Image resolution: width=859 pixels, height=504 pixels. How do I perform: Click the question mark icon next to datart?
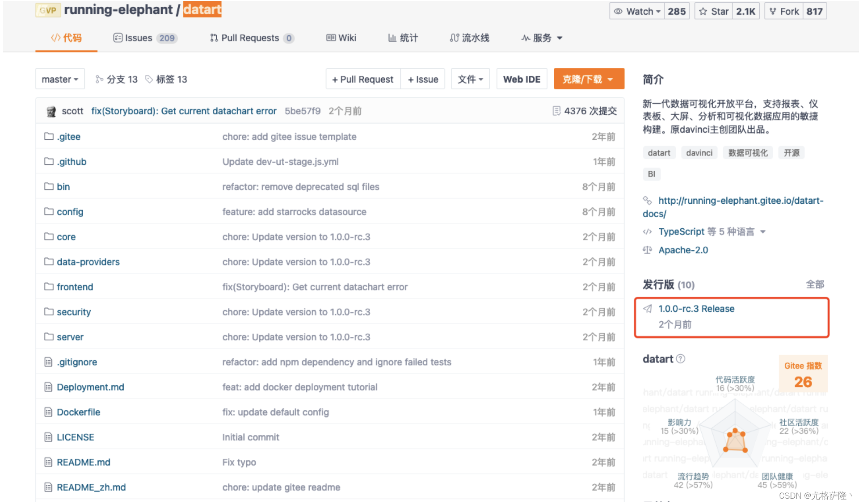[x=681, y=359]
